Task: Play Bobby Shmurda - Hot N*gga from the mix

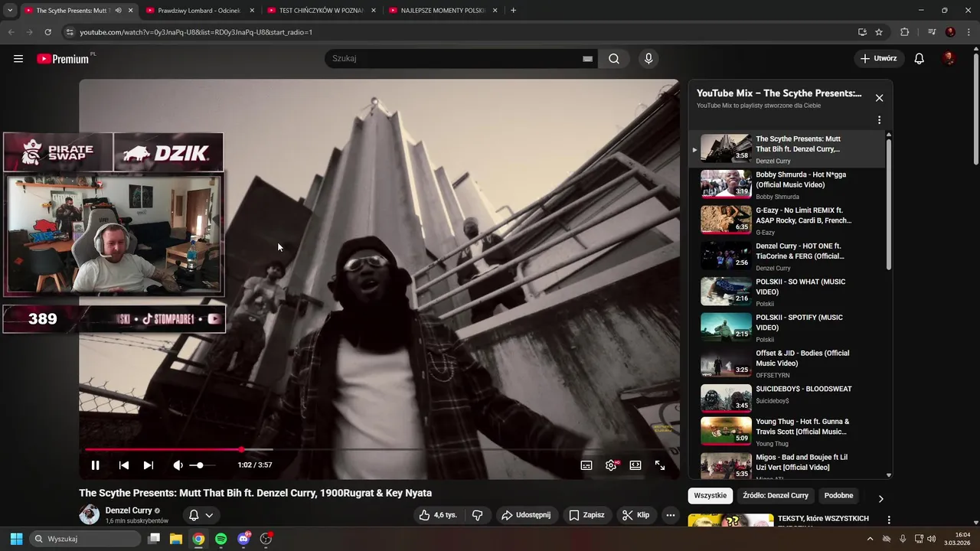Action: [788, 184]
